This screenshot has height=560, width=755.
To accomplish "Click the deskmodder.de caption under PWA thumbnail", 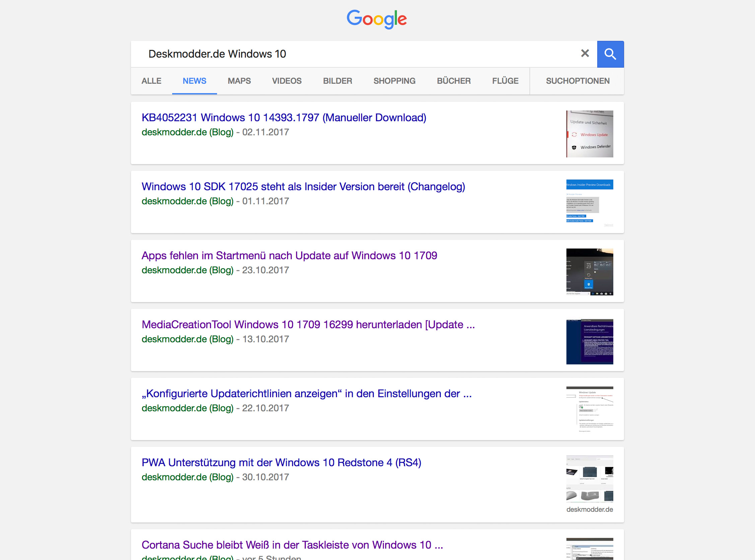I will (590, 509).
